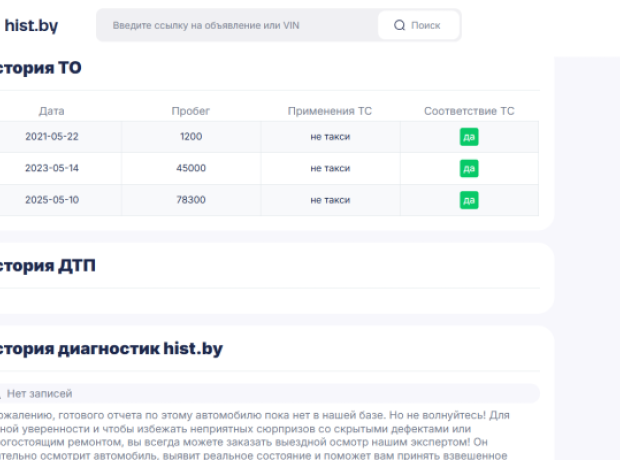This screenshot has width=620, height=460.
Task: Select the 2023-05-14 date cell
Action: [51, 168]
